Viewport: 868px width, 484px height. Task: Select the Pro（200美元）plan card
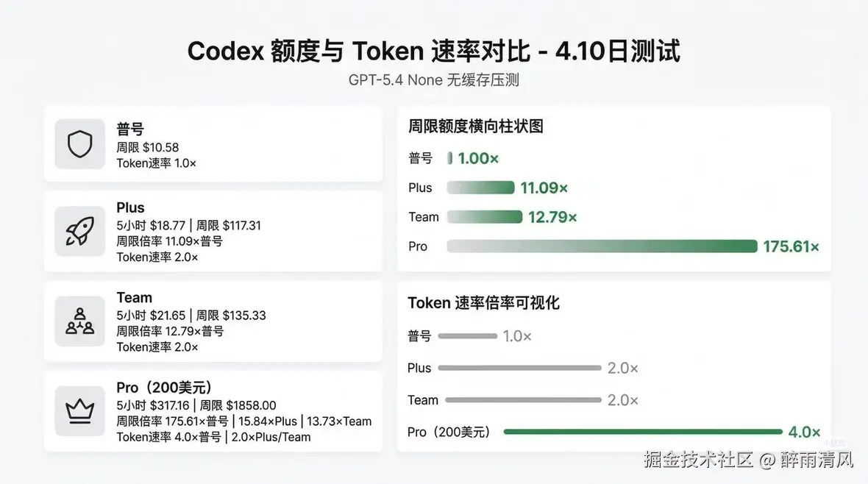pos(213,412)
